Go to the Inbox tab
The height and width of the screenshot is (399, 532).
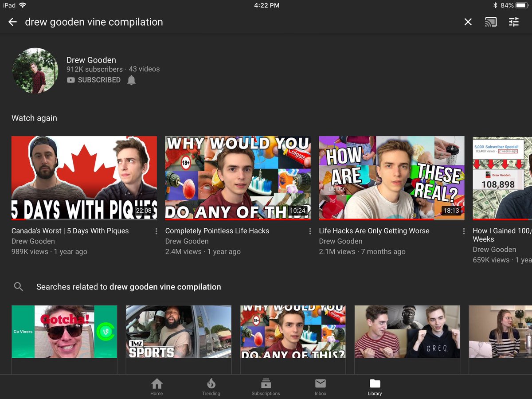click(x=321, y=387)
